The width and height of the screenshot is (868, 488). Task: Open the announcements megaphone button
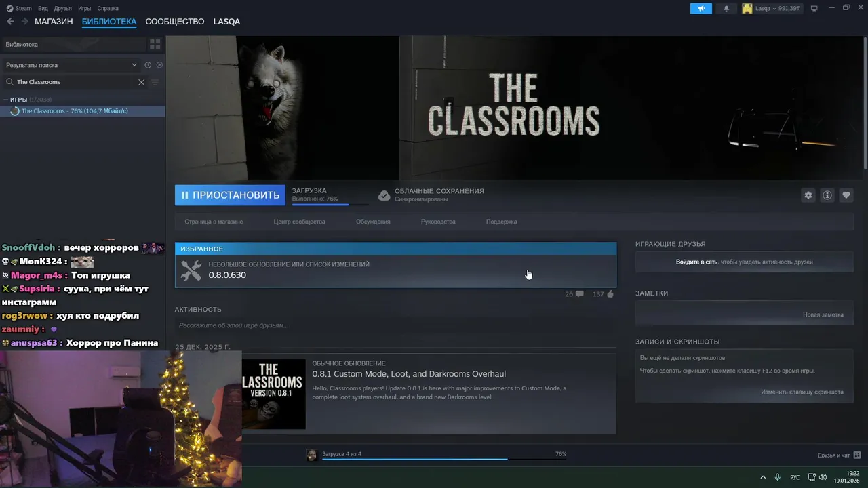[701, 8]
